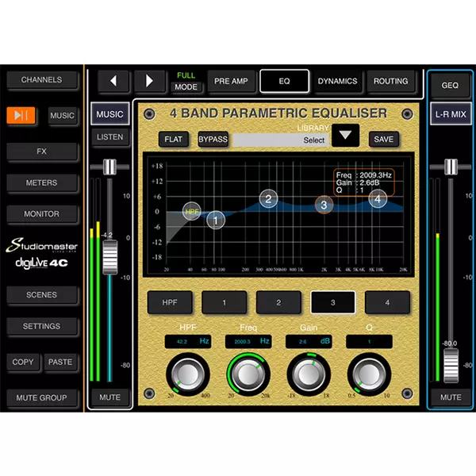Viewport: 476px width, 476px height.
Task: Expand the library dropdown arrow
Action: [x=344, y=136]
